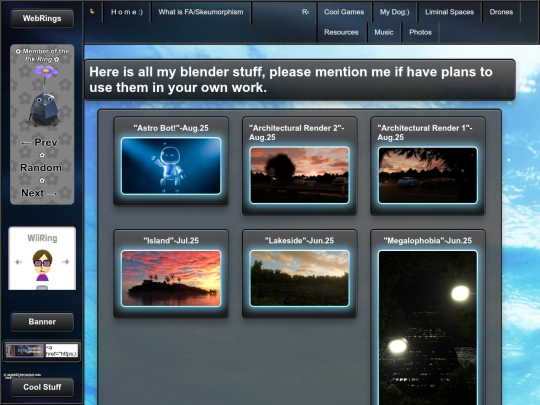Open the Megalophobia render thumbnail
This screenshot has height=405, width=540.
point(428,327)
